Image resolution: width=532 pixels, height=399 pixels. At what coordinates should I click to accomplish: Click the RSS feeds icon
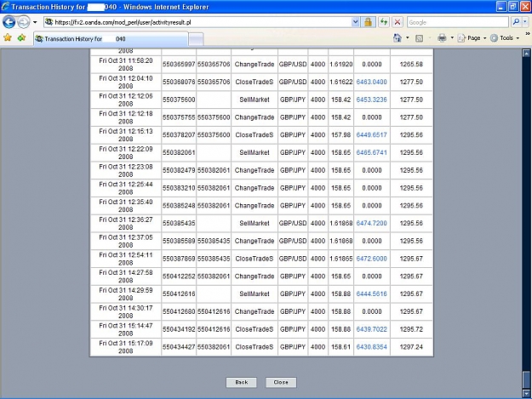[420, 38]
